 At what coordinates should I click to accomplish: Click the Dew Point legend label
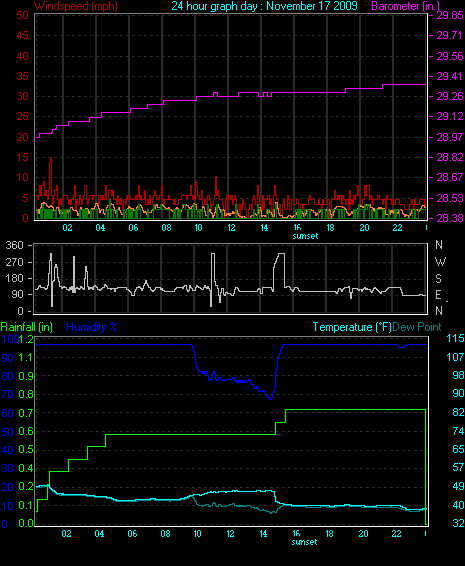[417, 327]
